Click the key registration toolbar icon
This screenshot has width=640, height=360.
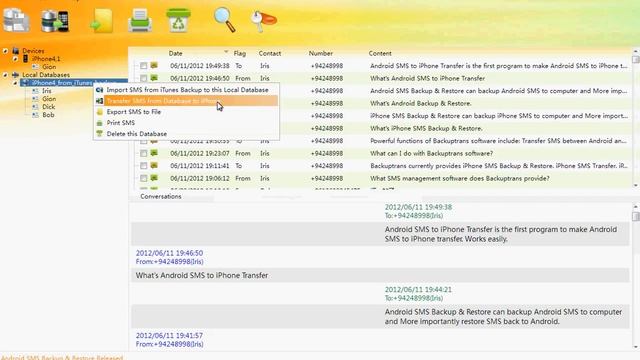point(264,20)
